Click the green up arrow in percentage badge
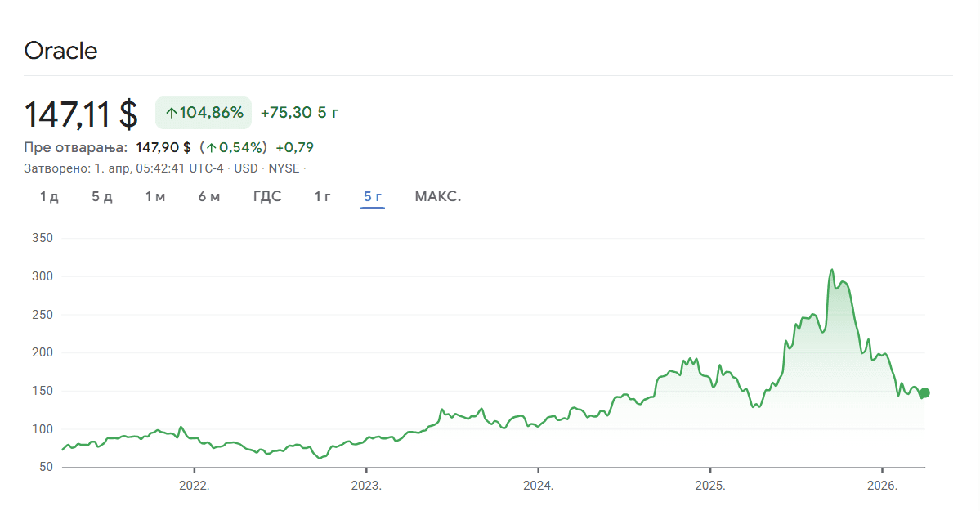 click(x=171, y=113)
